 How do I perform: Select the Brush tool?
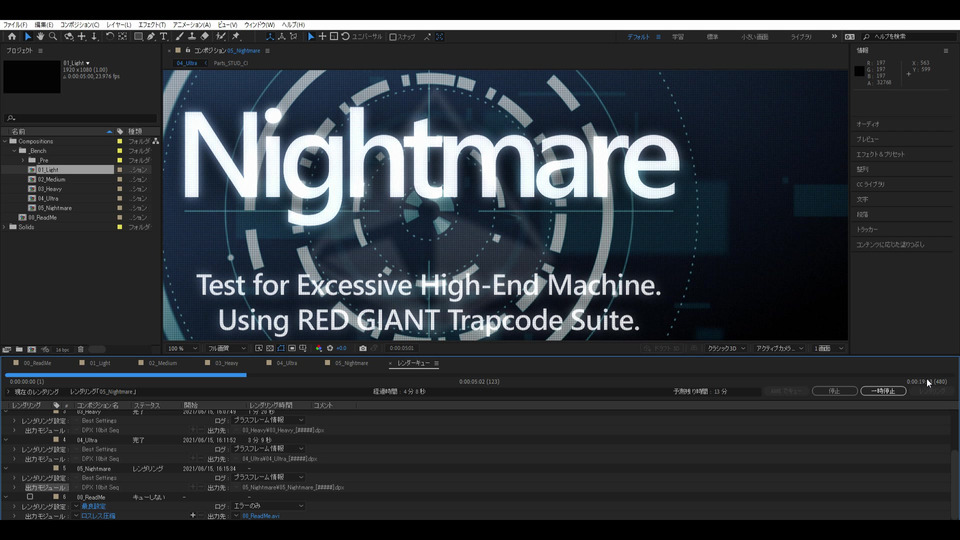pos(179,37)
